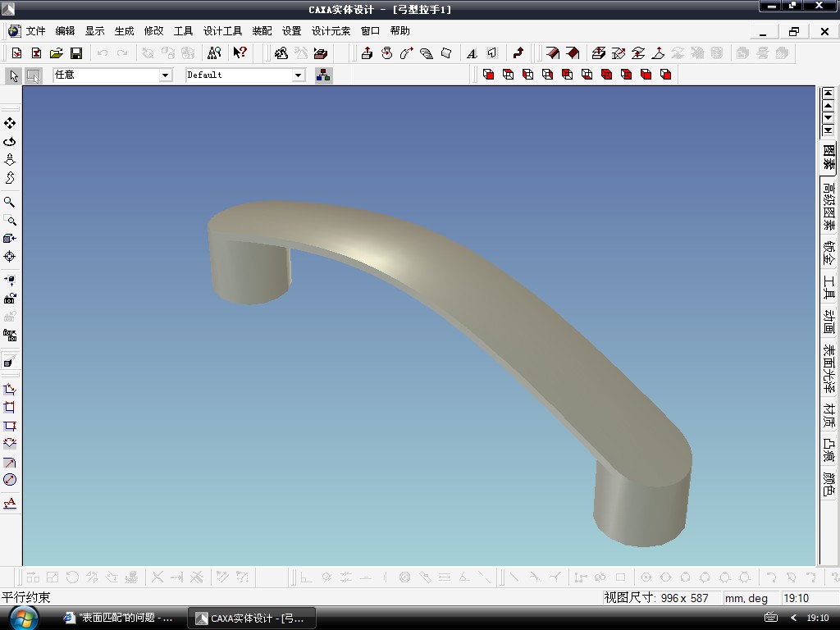Toggle the first red cube view icon

[488, 75]
